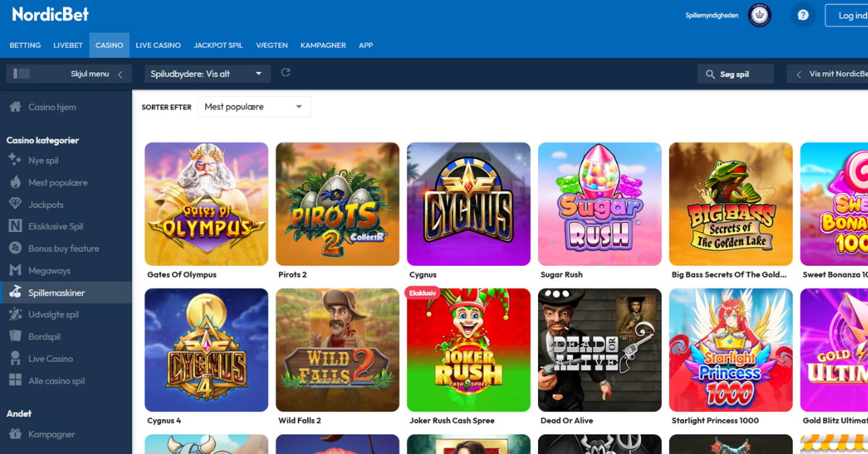The image size is (868, 454).
Task: Open the Jackpot Spil tab
Action: [218, 46]
